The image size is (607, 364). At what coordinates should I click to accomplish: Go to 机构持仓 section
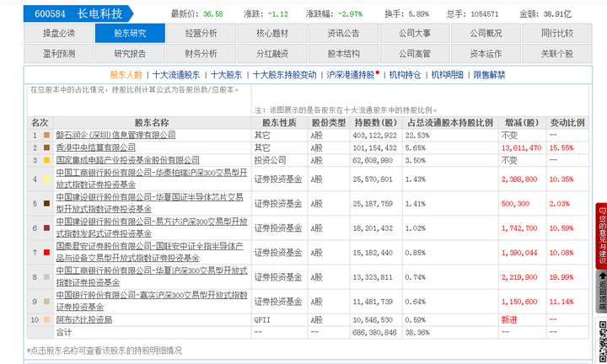[405, 75]
